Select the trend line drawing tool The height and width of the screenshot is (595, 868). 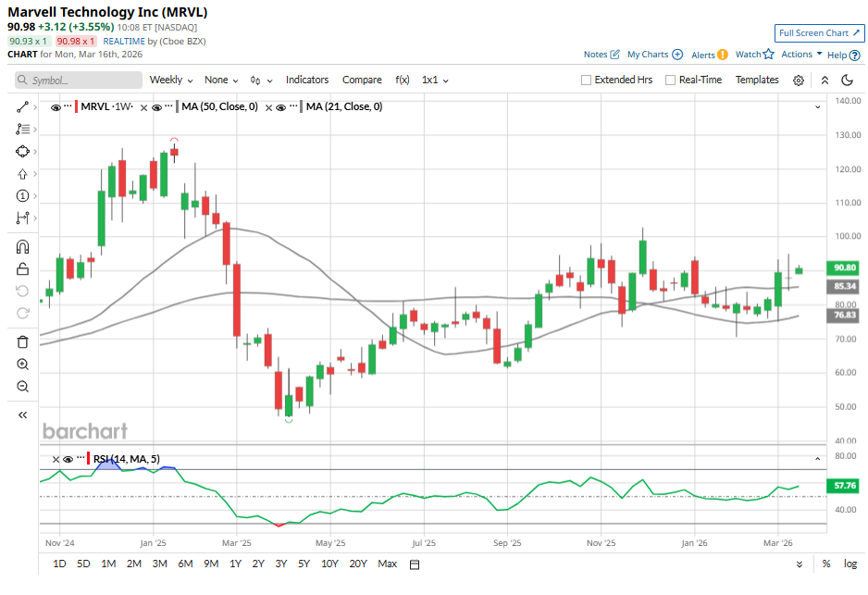coord(22,106)
